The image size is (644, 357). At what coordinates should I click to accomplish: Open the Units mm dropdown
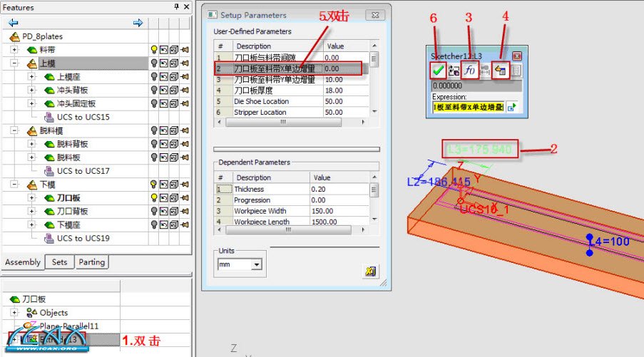[x=257, y=264]
